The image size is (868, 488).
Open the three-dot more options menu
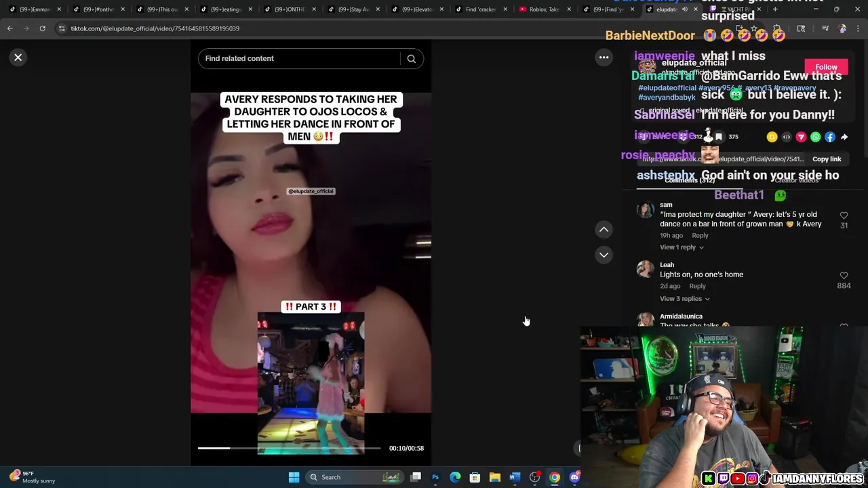[x=604, y=58]
